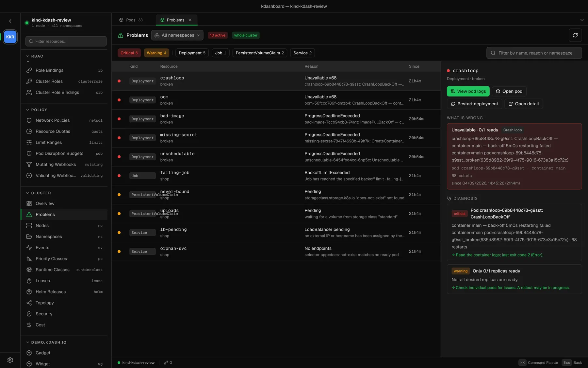Open Role Bindings in sidebar
The width and height of the screenshot is (588, 368).
coord(65,70)
